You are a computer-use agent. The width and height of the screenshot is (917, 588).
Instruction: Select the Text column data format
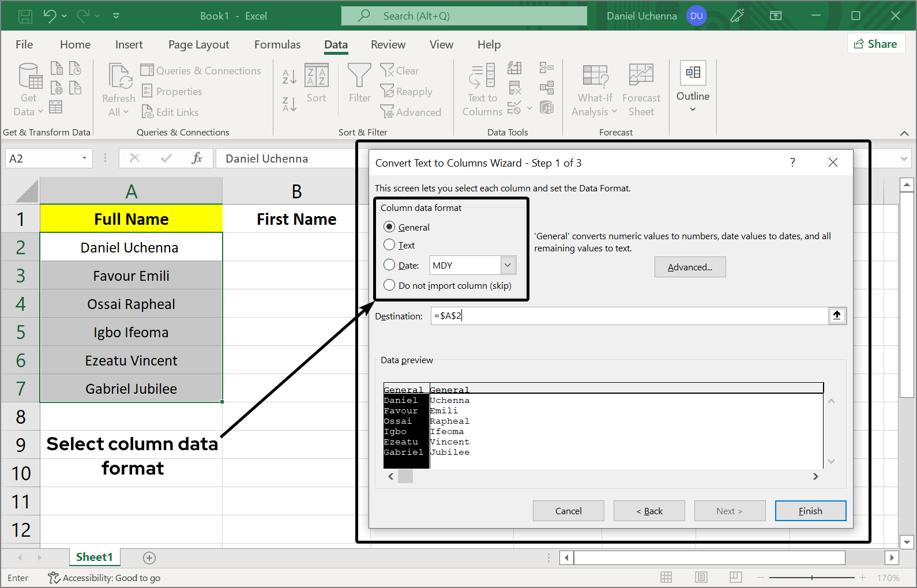pos(389,245)
